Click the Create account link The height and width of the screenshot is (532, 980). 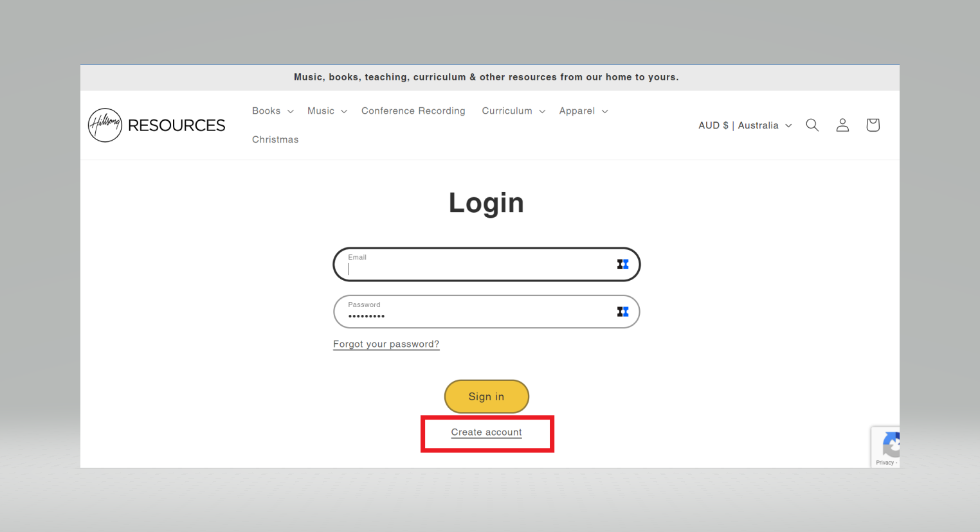pyautogui.click(x=486, y=432)
